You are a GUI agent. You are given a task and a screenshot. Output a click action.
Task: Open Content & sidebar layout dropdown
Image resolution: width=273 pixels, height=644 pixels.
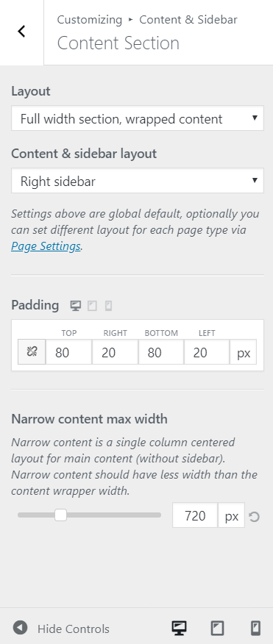pos(138,181)
